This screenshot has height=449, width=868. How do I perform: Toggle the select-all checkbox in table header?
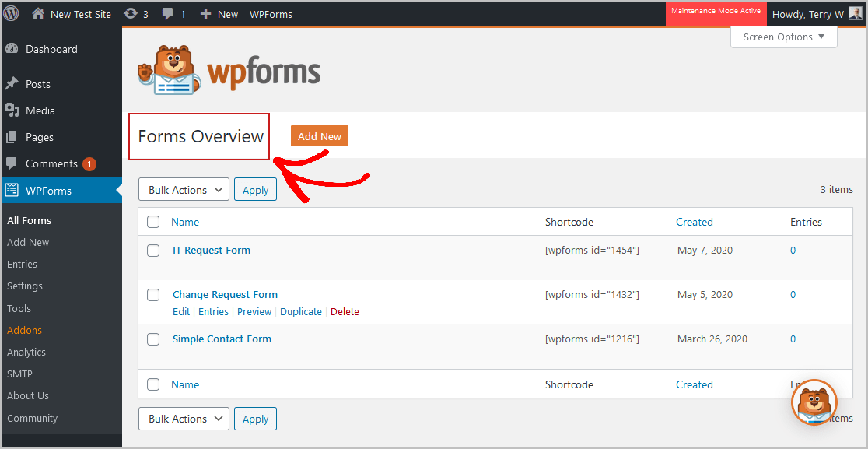(153, 222)
